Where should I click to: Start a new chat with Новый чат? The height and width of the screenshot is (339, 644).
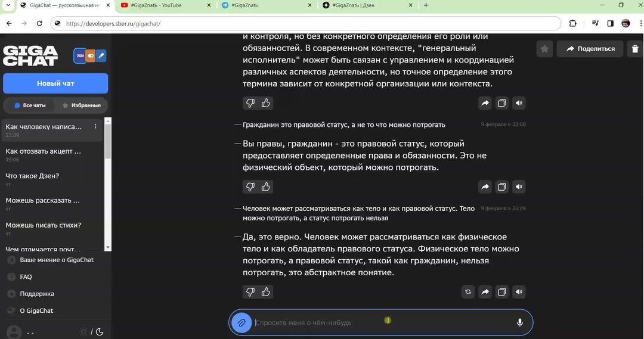click(x=55, y=83)
